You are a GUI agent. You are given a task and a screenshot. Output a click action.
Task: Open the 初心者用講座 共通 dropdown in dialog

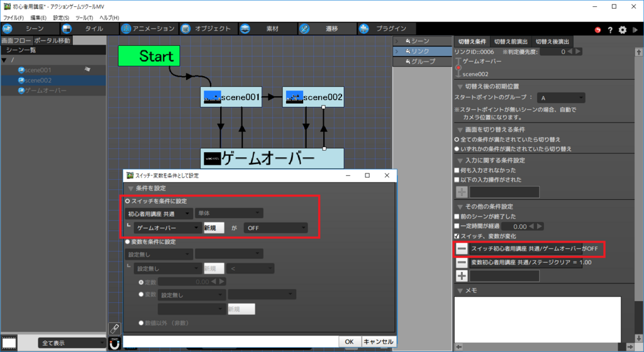pos(158,214)
